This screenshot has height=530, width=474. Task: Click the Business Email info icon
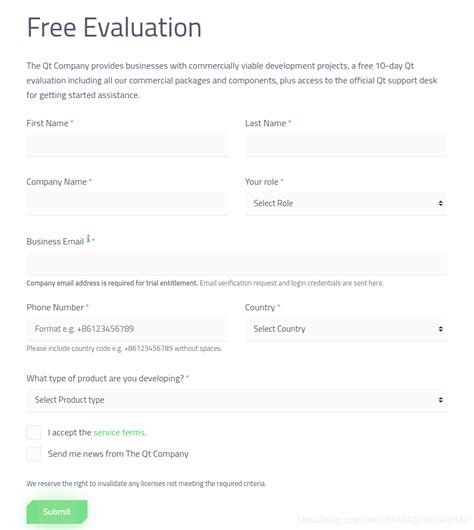click(x=88, y=239)
